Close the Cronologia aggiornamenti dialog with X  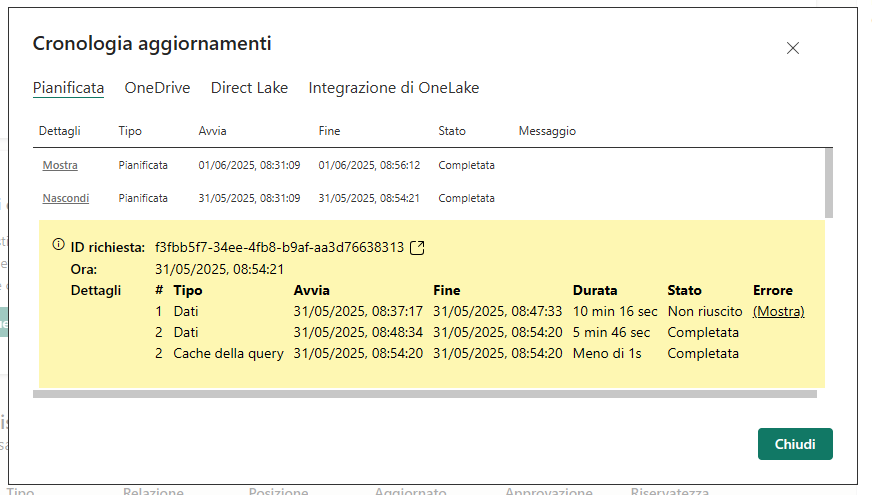792,48
